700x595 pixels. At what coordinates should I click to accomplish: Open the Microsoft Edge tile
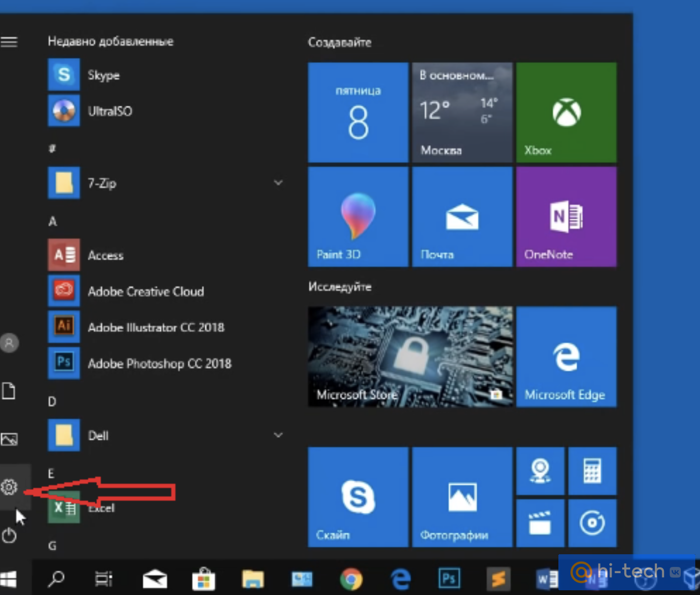click(566, 357)
